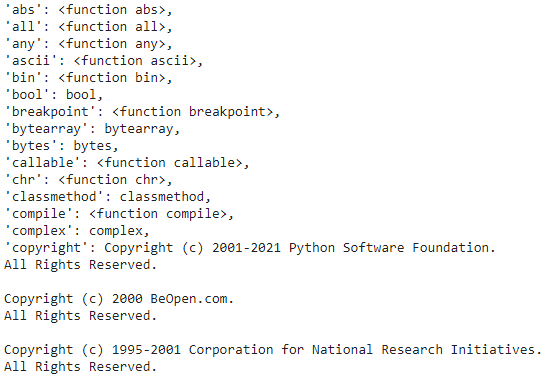The image size is (550, 380).
Task: Click the 'ascii' function entry
Action: click(103, 61)
